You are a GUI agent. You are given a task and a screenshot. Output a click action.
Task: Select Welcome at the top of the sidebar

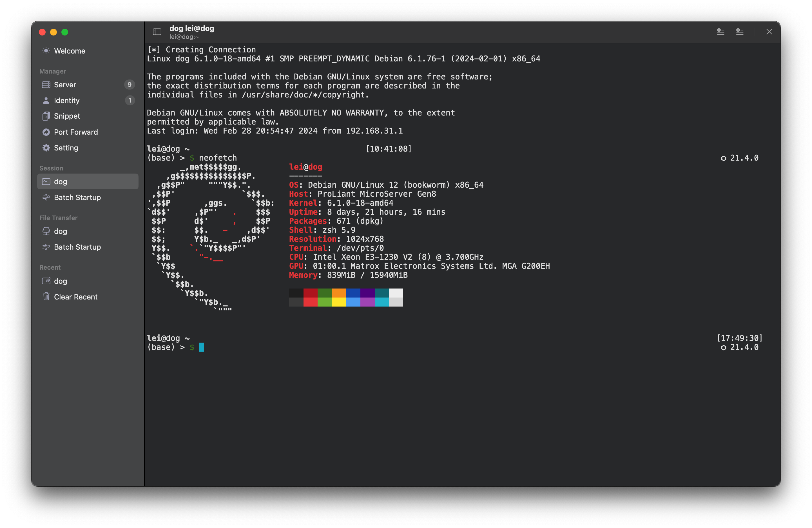point(69,50)
